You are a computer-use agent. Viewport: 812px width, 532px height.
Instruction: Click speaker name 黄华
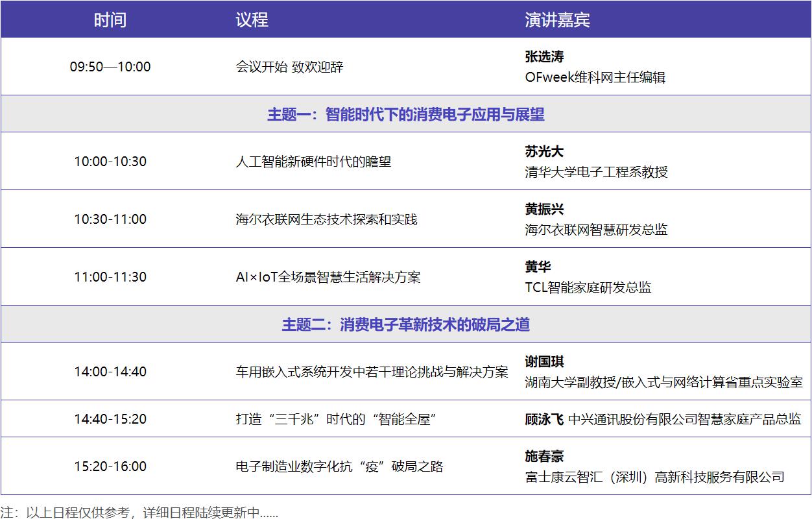pyautogui.click(x=538, y=267)
